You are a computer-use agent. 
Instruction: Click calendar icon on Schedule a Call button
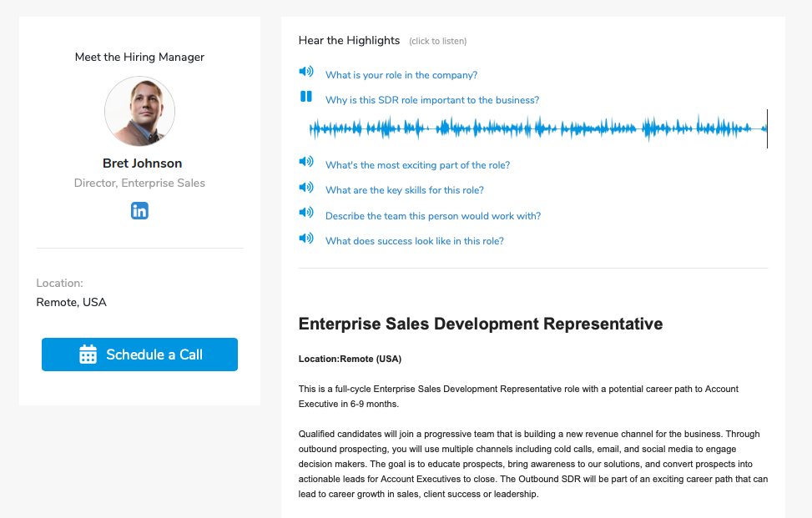[88, 355]
